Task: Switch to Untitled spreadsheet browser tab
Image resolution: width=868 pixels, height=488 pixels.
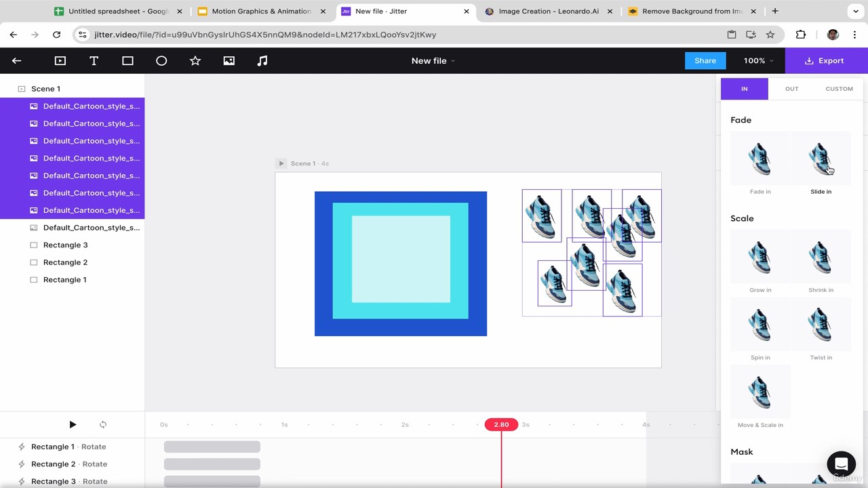Action: tap(117, 11)
